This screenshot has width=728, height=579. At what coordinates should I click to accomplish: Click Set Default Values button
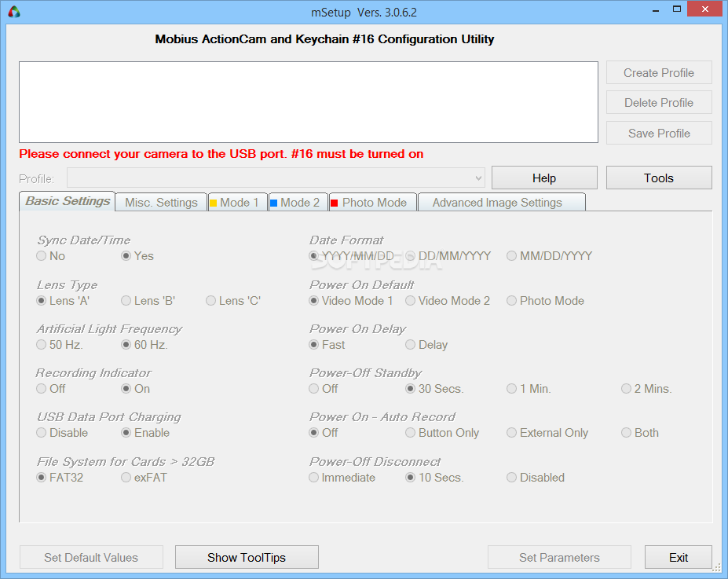click(x=91, y=557)
